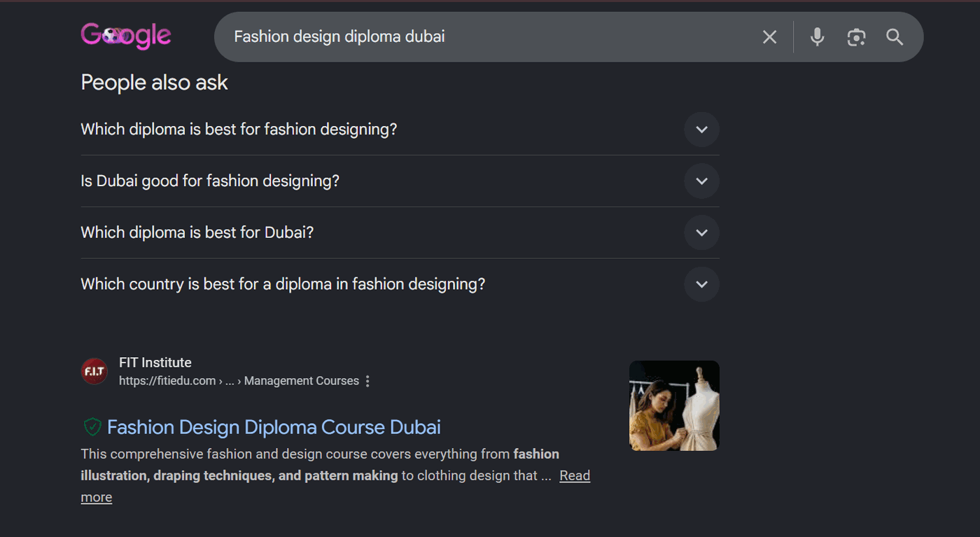Expand 'Which diploma is best for Dubai?' chevron

701,232
